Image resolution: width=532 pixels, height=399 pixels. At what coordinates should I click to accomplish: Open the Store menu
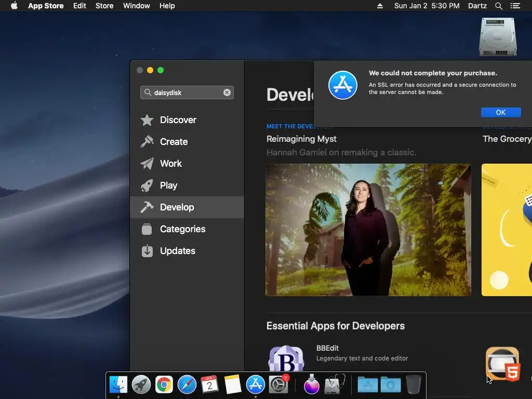(x=104, y=6)
